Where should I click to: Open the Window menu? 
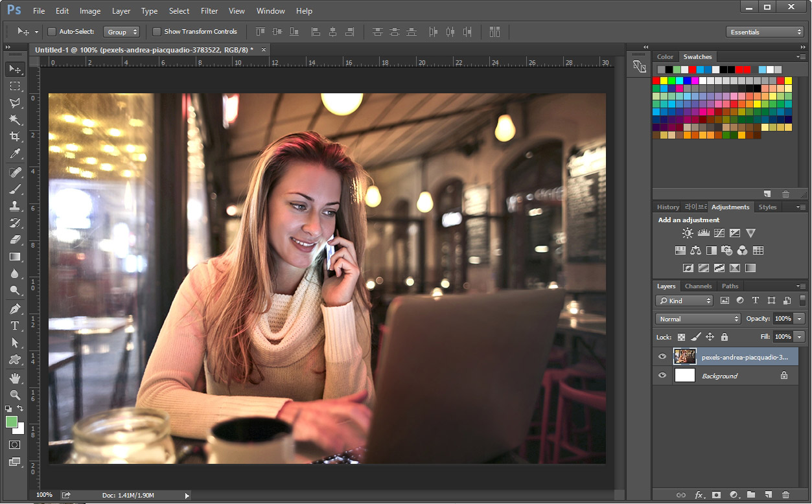[x=270, y=11]
